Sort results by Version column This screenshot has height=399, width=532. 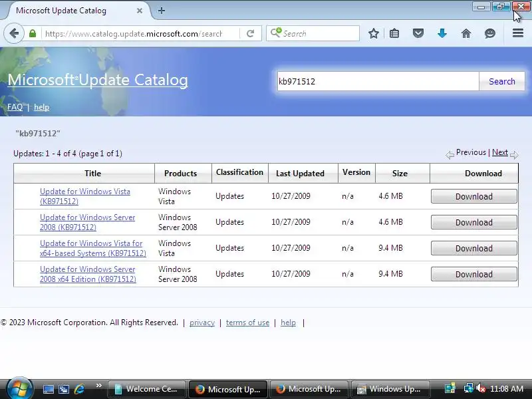click(x=356, y=172)
